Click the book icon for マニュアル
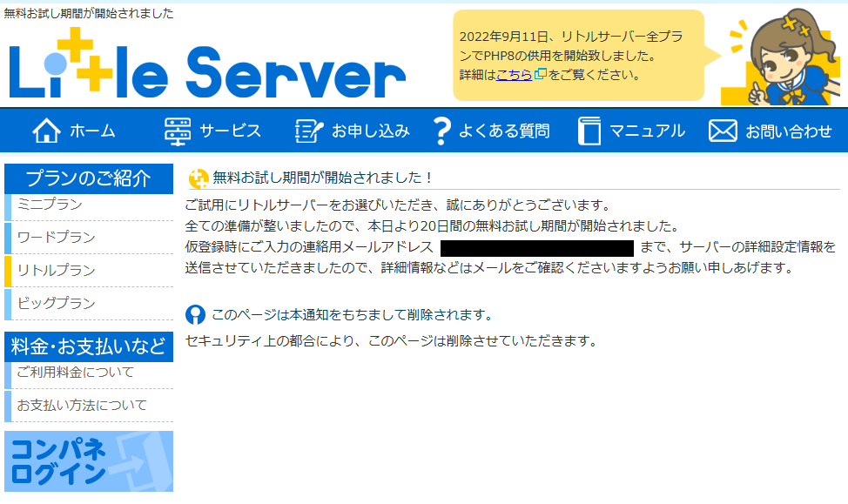The height and width of the screenshot is (504, 848). 589,131
